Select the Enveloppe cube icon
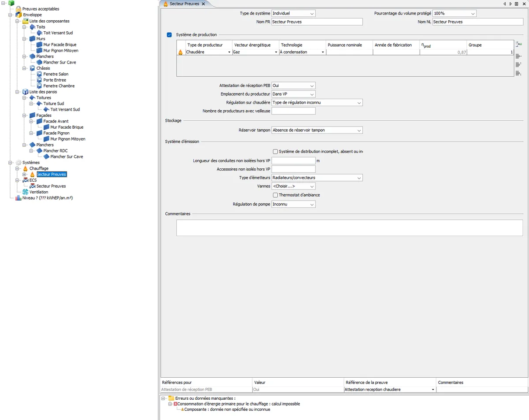Screen dimensions: 529x420 coord(19,15)
